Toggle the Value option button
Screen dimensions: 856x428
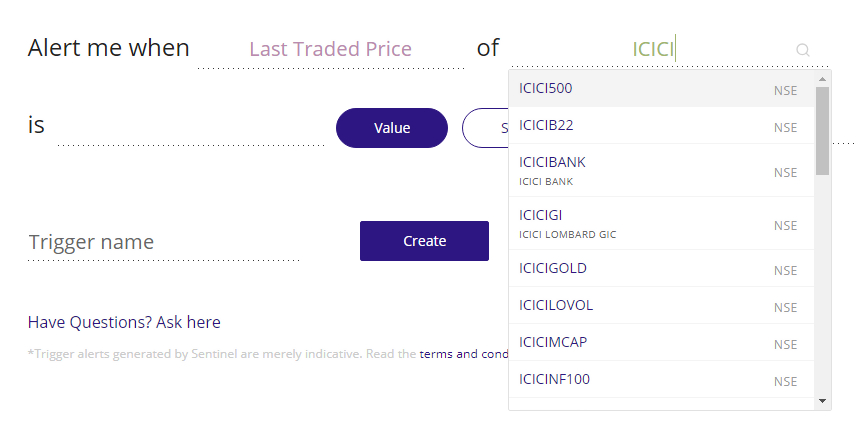392,128
